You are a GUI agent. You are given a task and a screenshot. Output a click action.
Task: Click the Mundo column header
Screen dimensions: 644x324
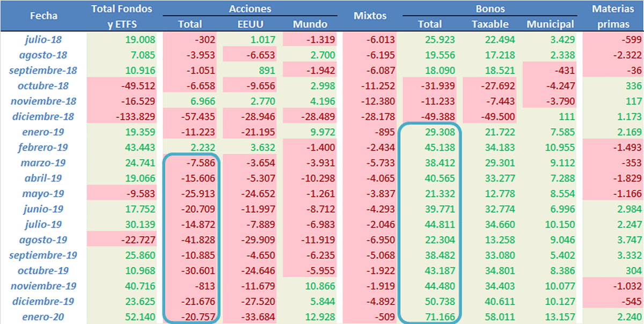click(310, 24)
